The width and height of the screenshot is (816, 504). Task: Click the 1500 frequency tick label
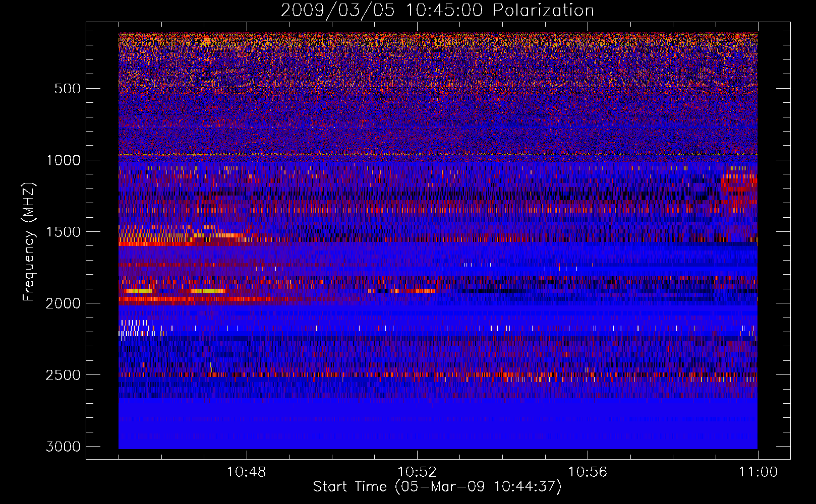pos(64,232)
